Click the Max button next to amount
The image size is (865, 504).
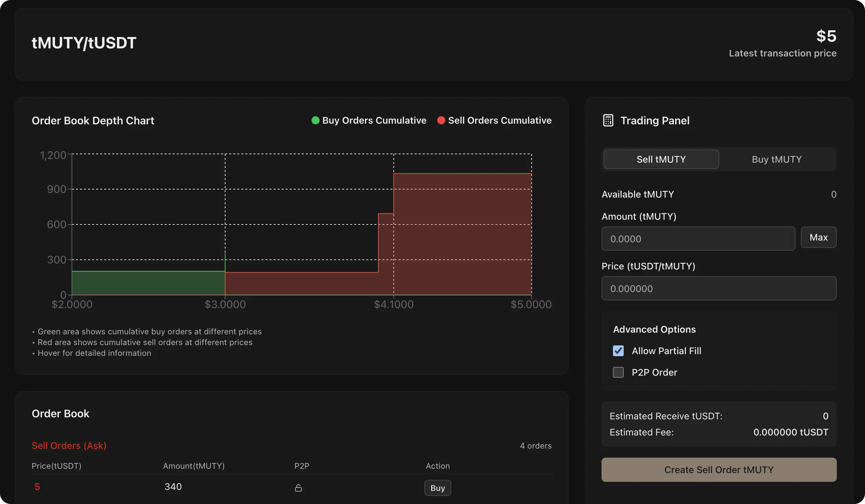pyautogui.click(x=819, y=237)
